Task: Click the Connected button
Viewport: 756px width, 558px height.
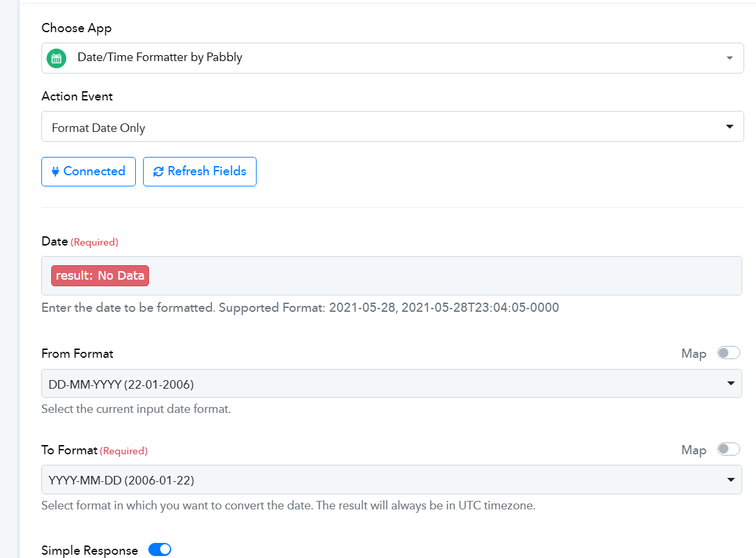Action: [x=89, y=172]
